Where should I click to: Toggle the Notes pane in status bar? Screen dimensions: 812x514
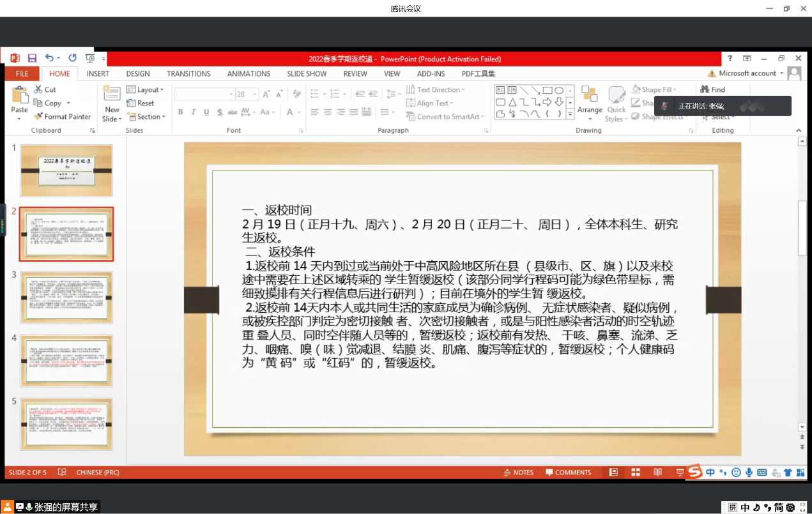click(518, 472)
